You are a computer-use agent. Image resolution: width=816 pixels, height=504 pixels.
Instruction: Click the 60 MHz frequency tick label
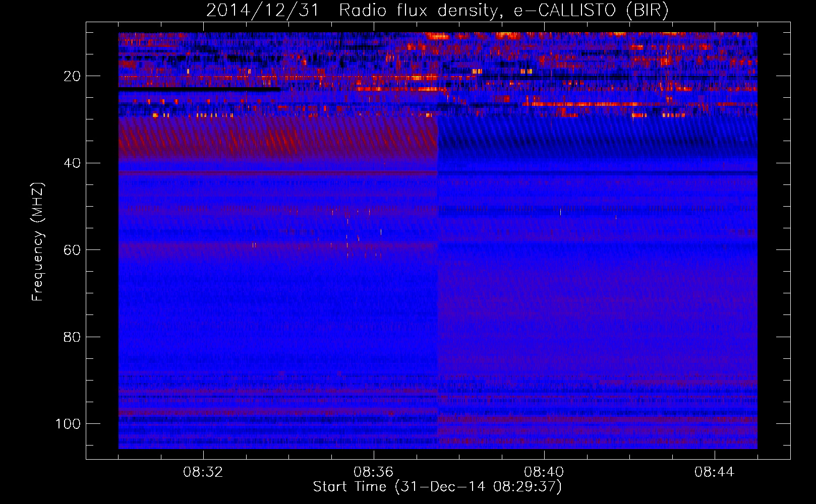(72, 250)
